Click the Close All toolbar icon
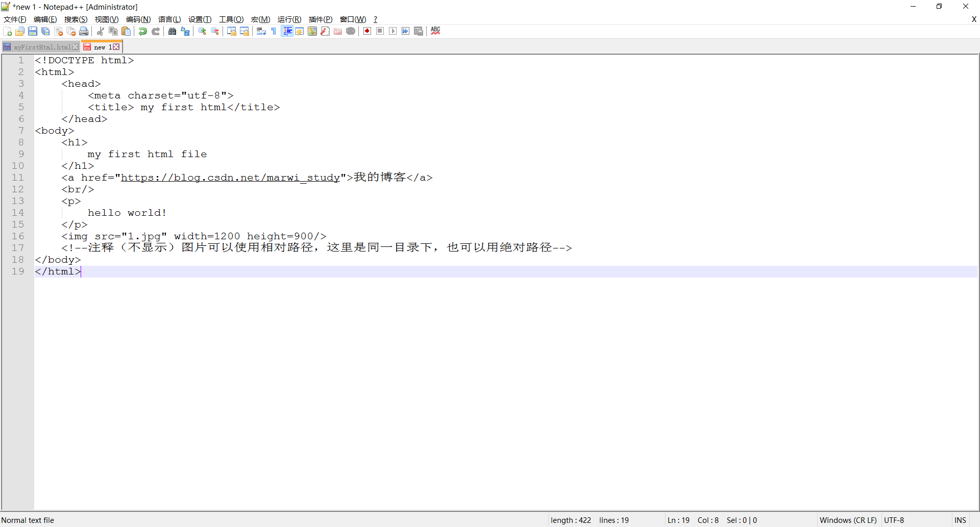The image size is (980, 527). (x=71, y=31)
